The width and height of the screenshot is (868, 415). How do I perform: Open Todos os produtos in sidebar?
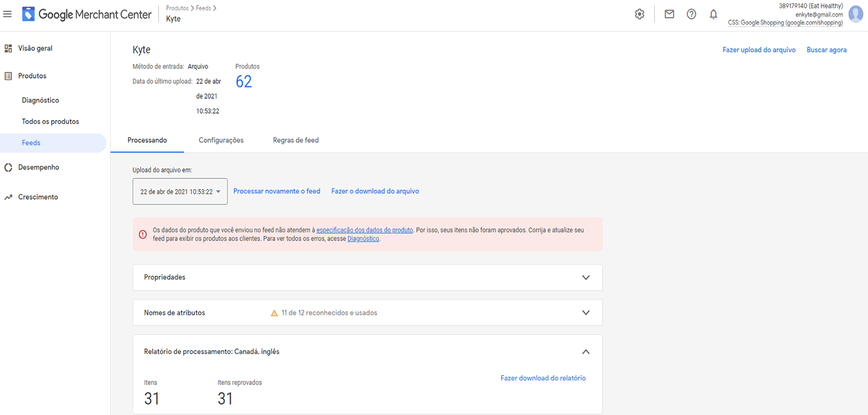tap(50, 122)
